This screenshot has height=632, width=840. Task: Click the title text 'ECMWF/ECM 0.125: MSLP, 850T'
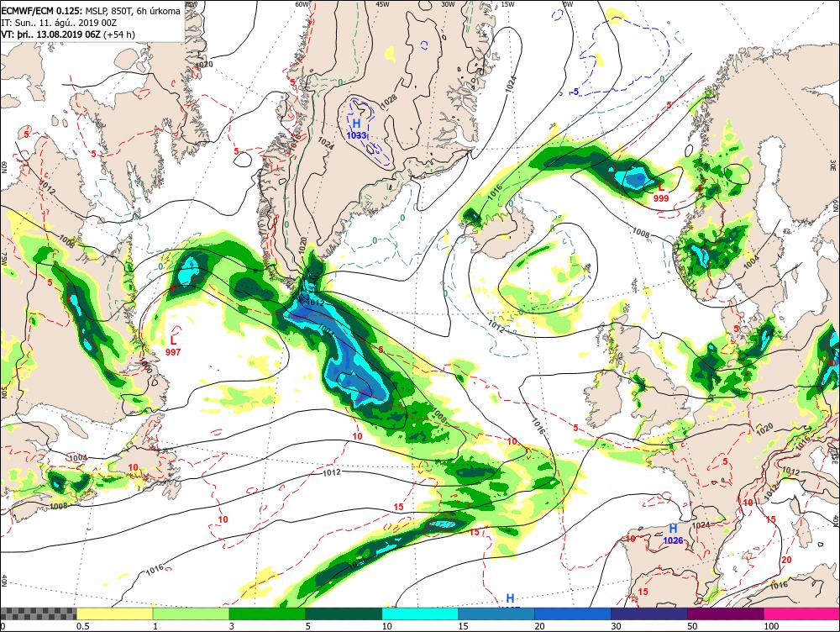click(x=67, y=11)
